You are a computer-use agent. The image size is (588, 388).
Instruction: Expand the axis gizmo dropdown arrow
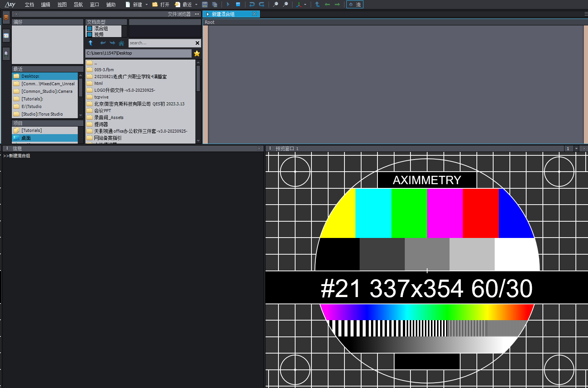[305, 5]
